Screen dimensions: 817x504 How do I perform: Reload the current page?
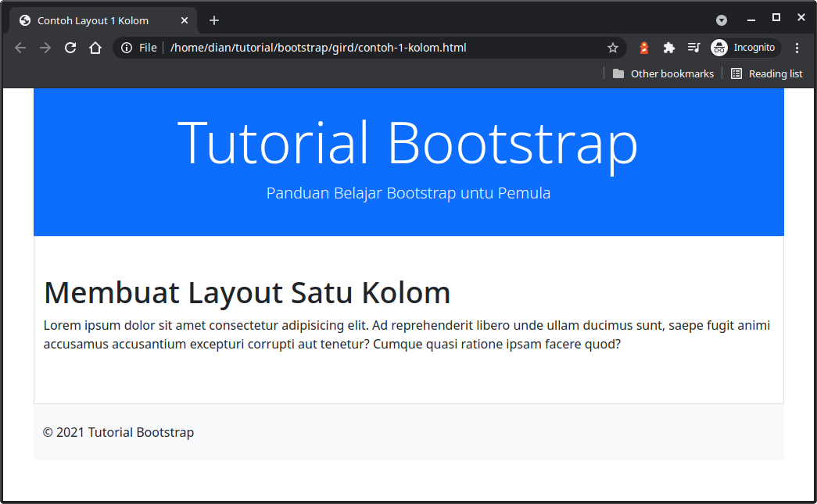coord(70,48)
